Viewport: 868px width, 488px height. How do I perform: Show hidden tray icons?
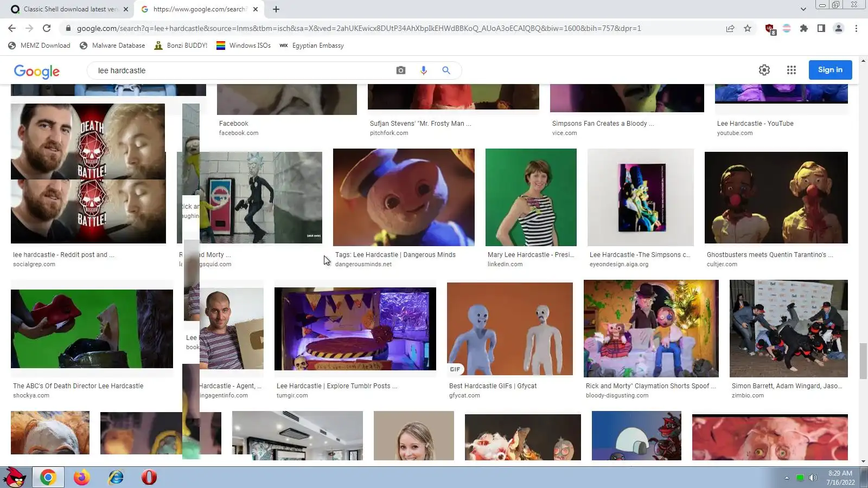[x=787, y=478]
